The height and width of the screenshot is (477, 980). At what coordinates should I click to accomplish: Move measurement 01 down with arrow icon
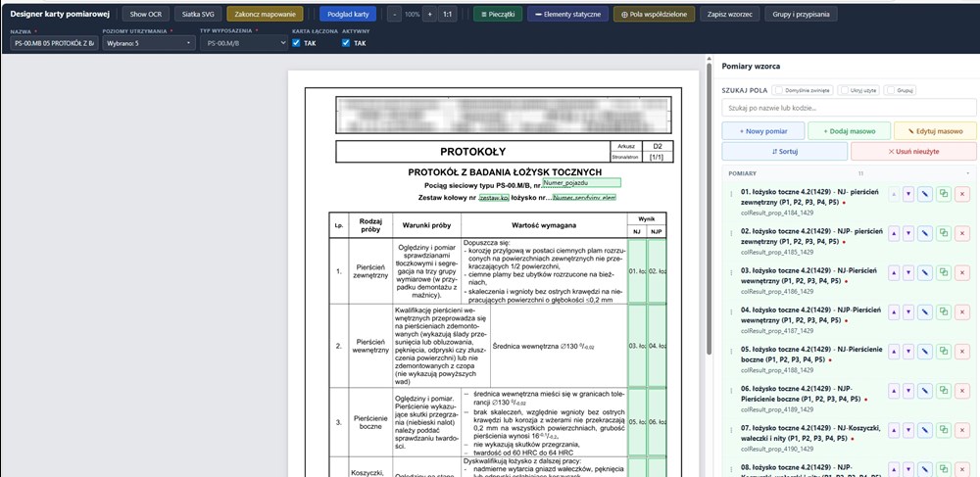point(908,194)
